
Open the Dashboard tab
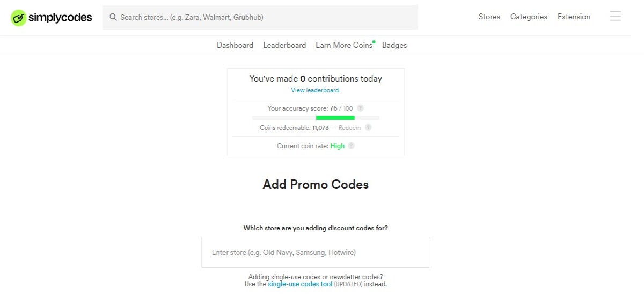(235, 45)
